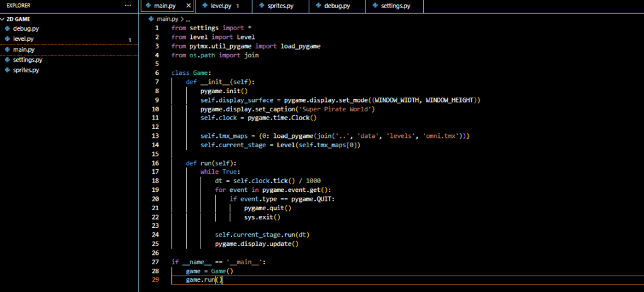
Task: Click the Python icon in the main.py breadcrumb
Action: [x=151, y=20]
